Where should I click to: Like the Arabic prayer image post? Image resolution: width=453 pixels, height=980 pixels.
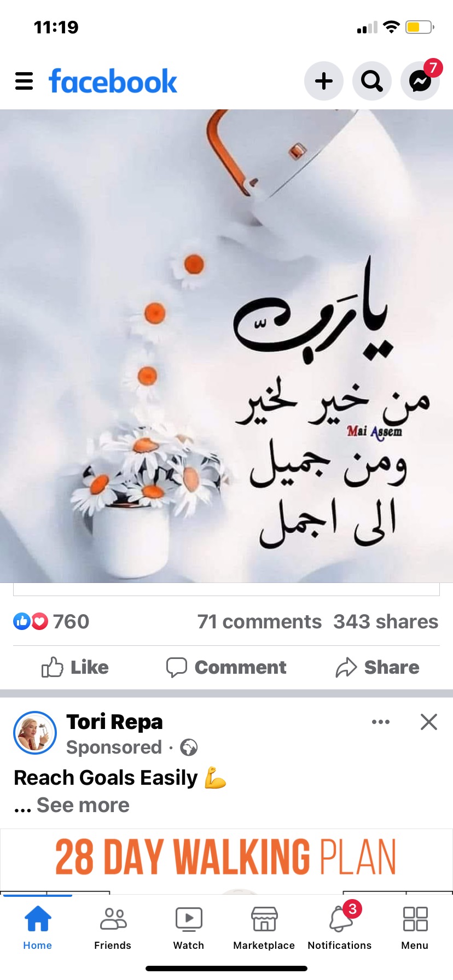click(75, 667)
